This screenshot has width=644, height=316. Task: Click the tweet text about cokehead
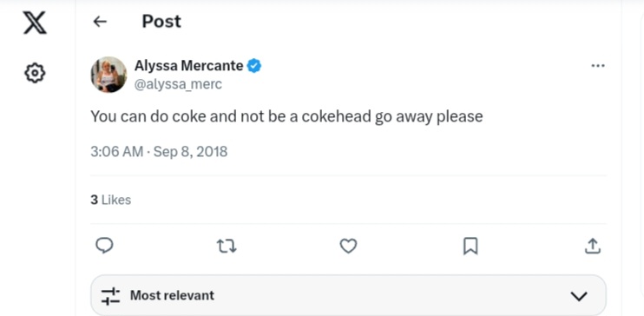(286, 116)
